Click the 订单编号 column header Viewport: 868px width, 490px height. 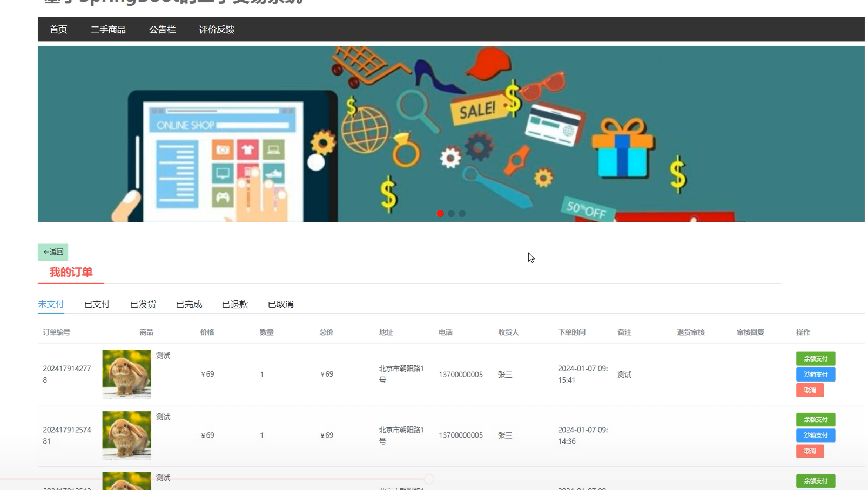57,332
